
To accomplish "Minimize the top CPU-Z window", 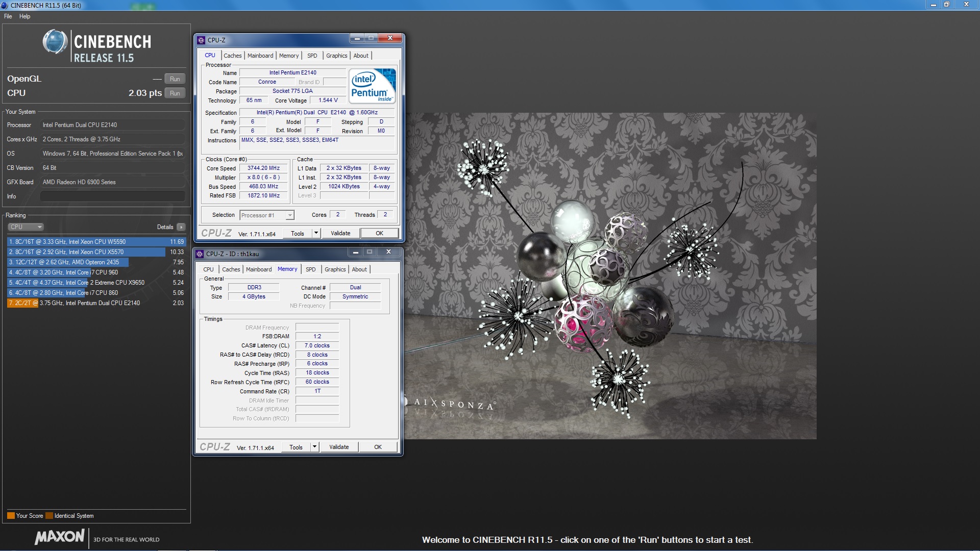I will (x=357, y=38).
